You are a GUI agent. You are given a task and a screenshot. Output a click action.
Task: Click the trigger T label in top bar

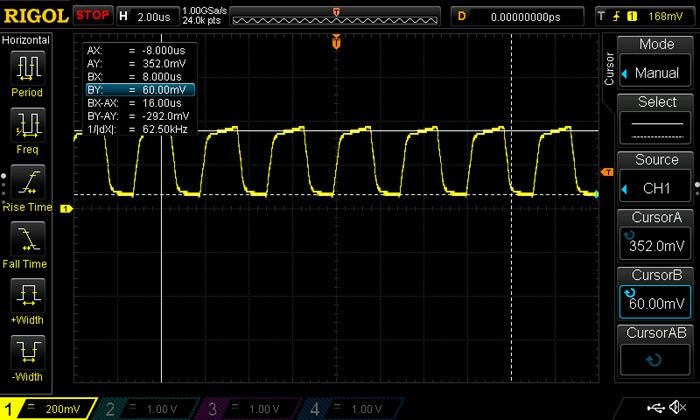[x=601, y=16]
